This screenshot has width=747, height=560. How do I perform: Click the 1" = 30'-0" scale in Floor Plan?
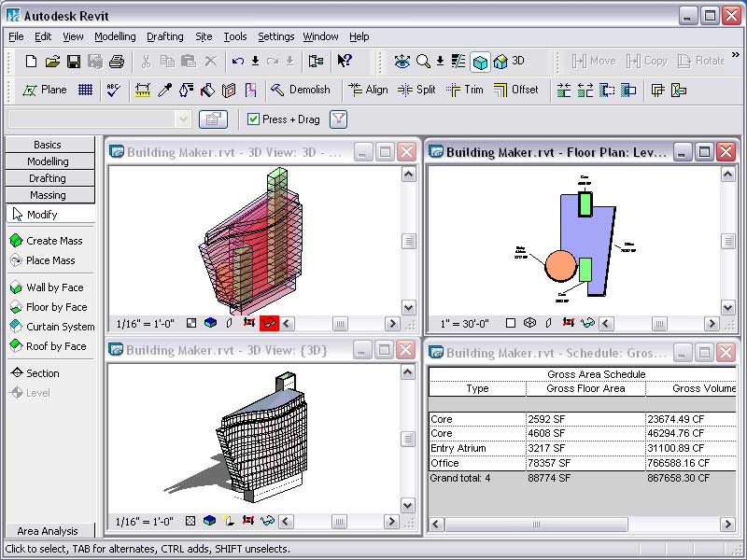(464, 324)
